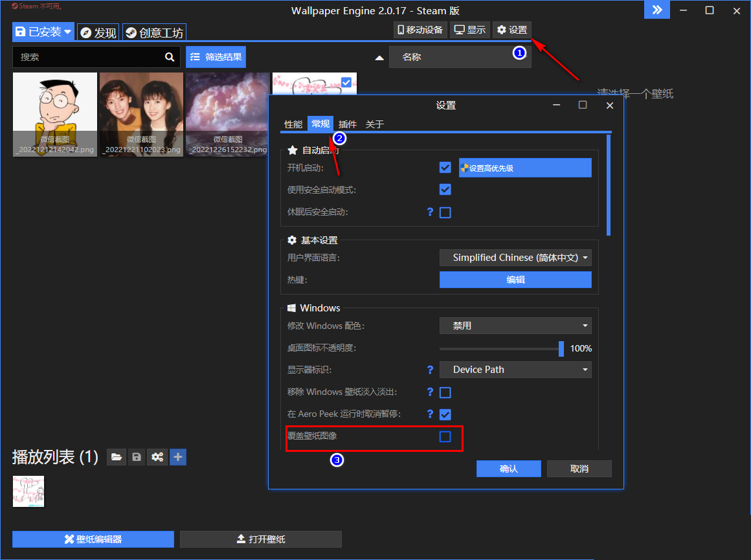Open playlist settings gears icon

click(157, 457)
